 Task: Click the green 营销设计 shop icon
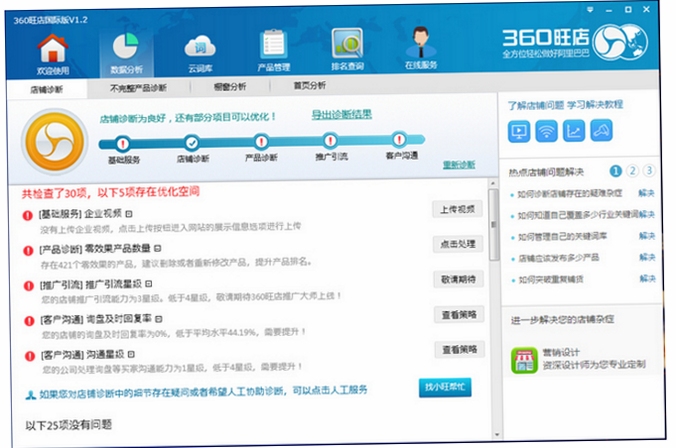[524, 360]
